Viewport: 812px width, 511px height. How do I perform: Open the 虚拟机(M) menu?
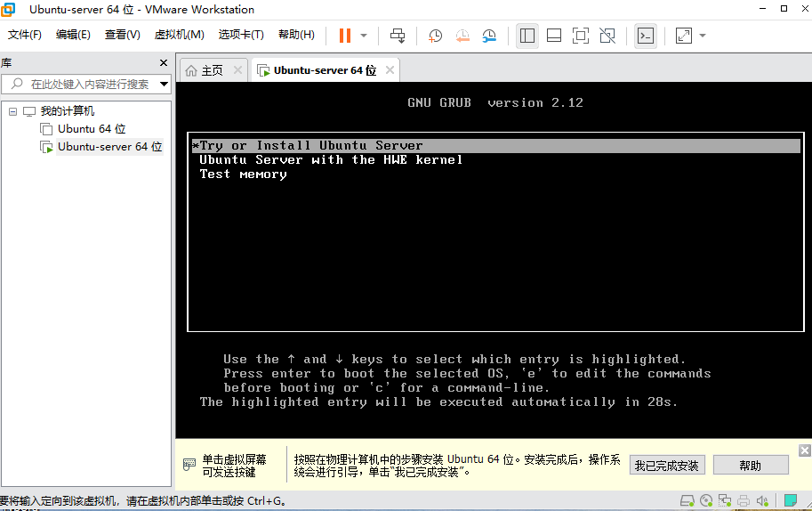coord(179,35)
